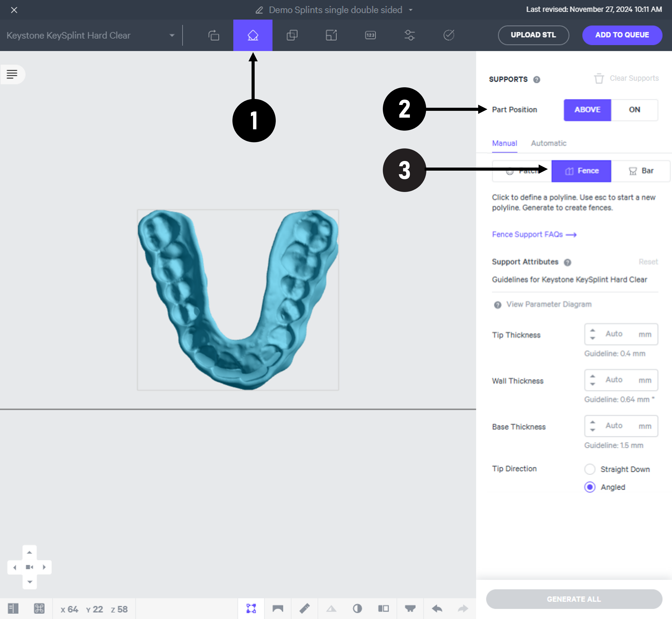This screenshot has height=619, width=672.
Task: Select the ruler measure tool
Action: [x=305, y=609]
